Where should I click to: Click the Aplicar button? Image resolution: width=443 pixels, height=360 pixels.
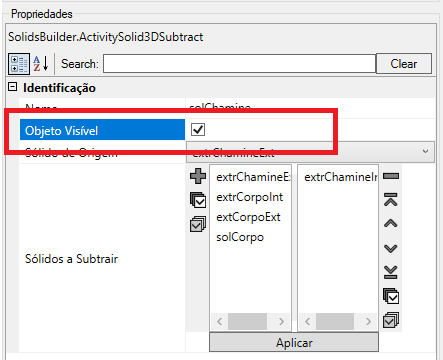click(294, 342)
